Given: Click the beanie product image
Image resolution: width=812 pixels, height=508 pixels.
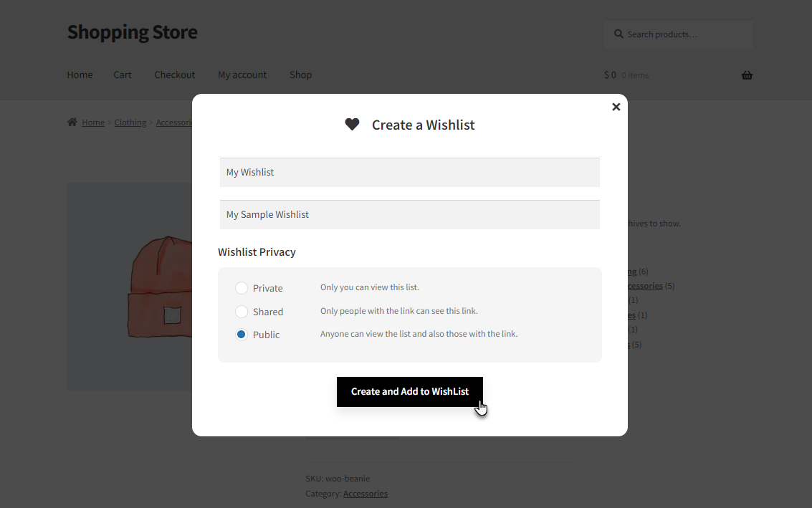Looking at the screenshot, I should pos(130,287).
